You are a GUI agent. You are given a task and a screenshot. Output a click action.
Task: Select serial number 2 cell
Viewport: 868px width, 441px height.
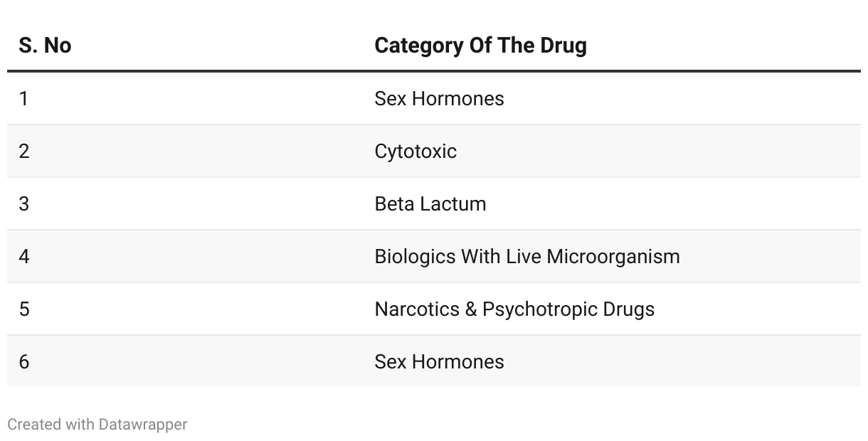pos(24,151)
